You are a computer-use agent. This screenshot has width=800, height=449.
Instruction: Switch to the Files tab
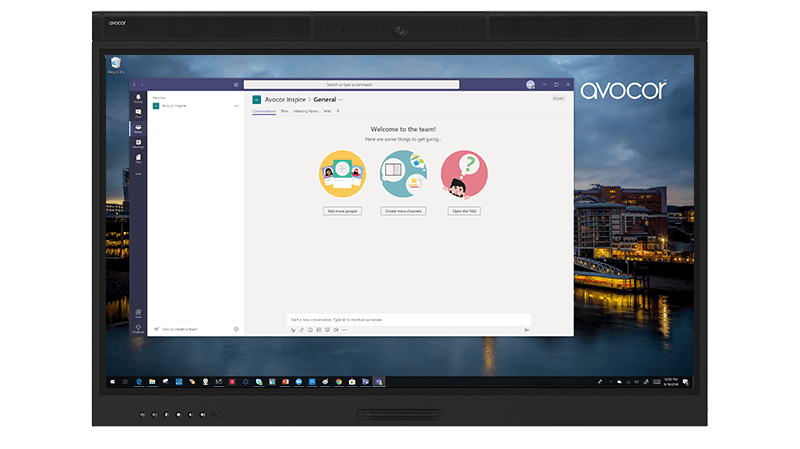pyautogui.click(x=285, y=111)
